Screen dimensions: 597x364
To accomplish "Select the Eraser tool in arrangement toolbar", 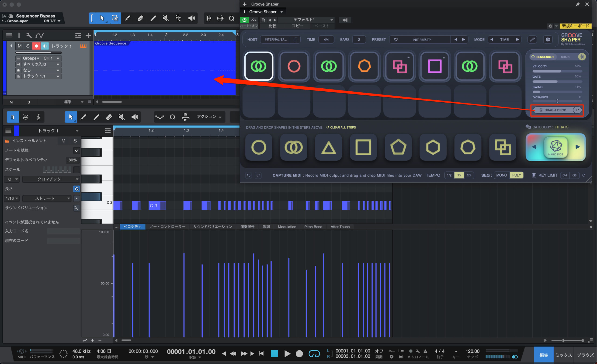I will 140,18.
